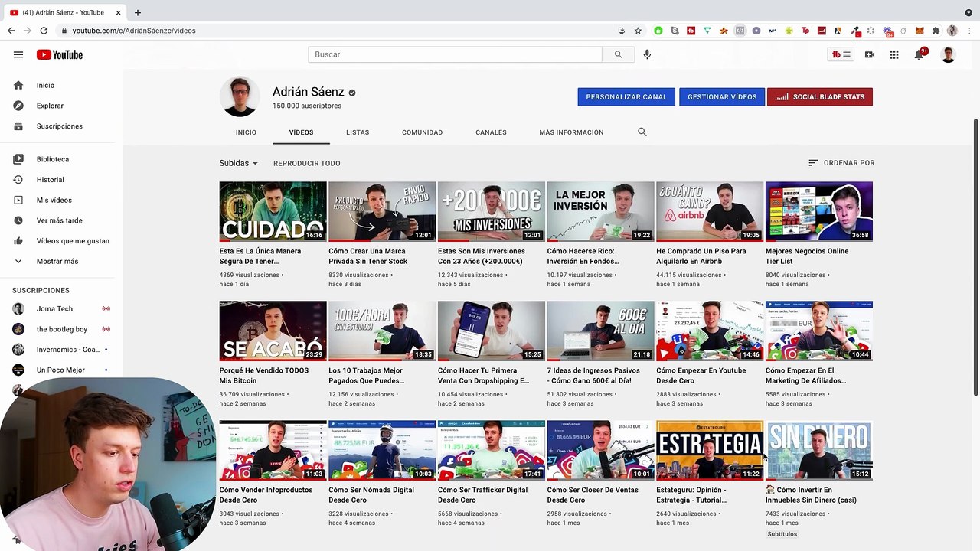
Task: Open the Marca Privada video thumbnail
Action: 382,211
